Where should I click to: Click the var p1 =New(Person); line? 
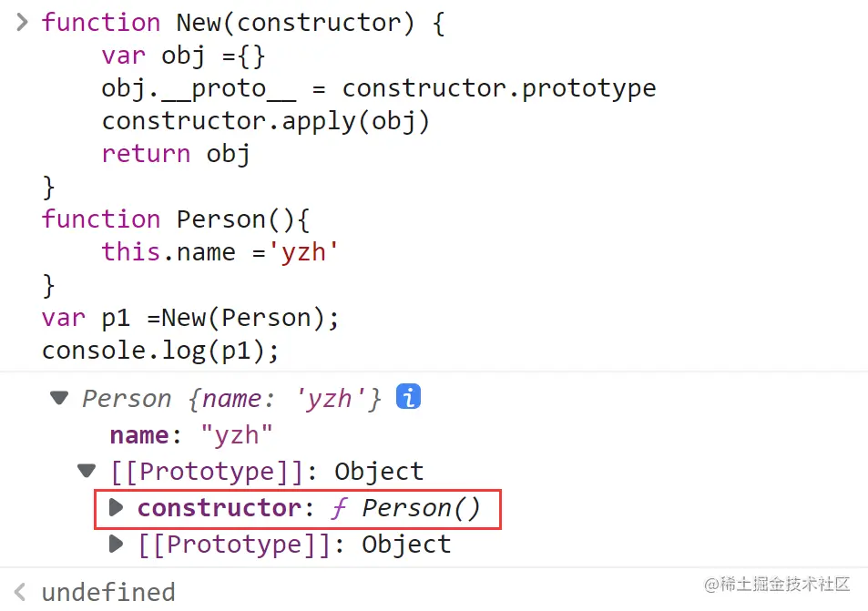[189, 318]
